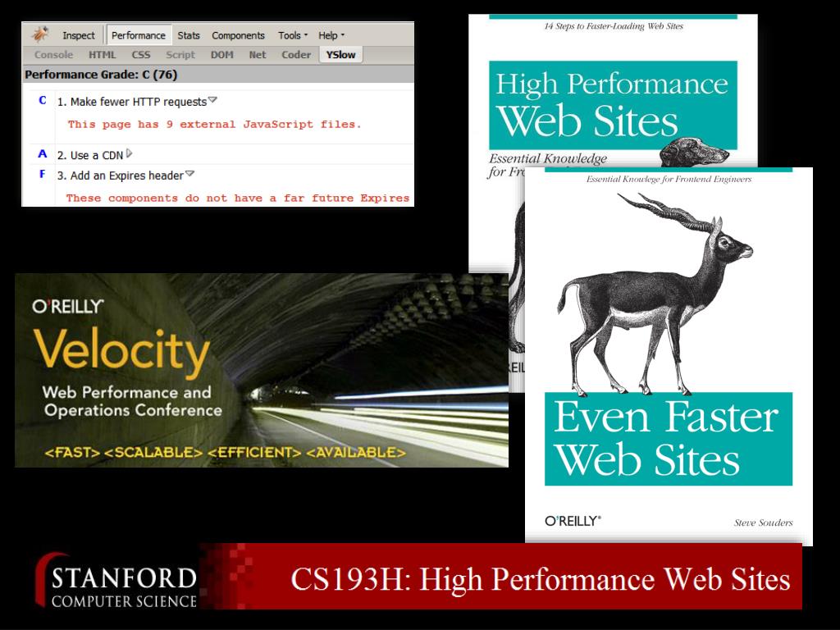The image size is (840, 630).
Task: Click the <EFFICIENT> tag on the banner
Action: coord(254,453)
